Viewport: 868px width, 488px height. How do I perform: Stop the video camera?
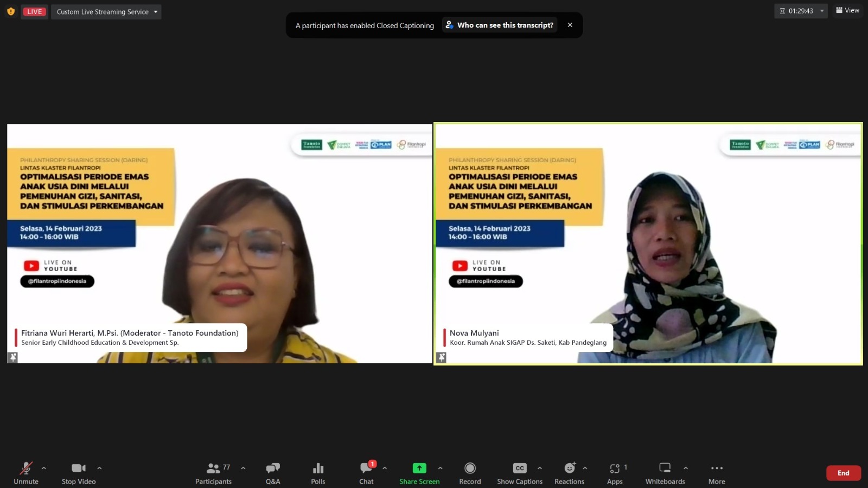point(78,472)
